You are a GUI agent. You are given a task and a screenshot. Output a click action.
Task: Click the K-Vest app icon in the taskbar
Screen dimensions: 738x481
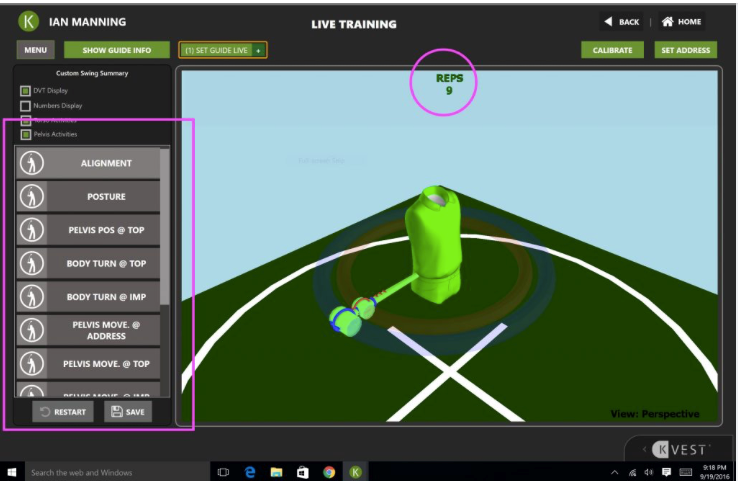coord(354,472)
